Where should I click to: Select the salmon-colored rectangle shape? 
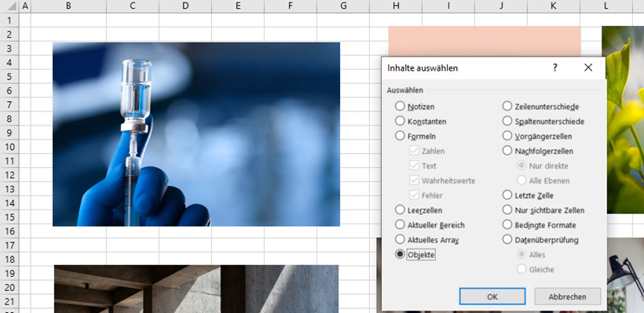(x=485, y=41)
